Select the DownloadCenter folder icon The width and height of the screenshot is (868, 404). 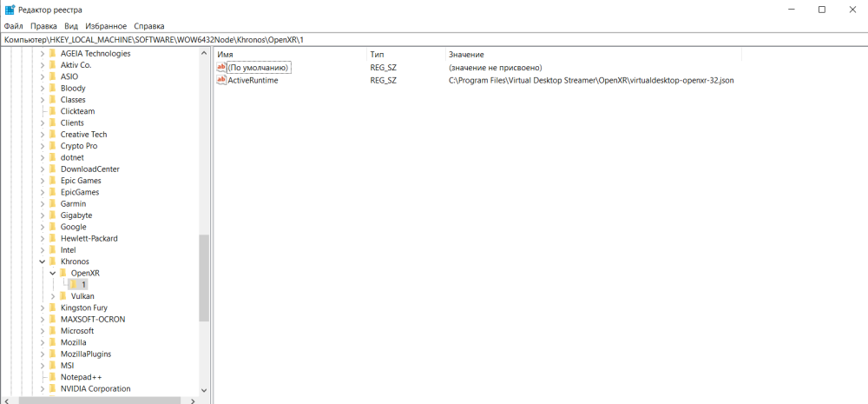(53, 169)
